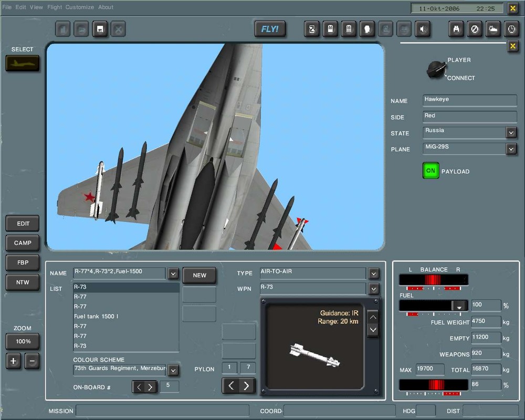The width and height of the screenshot is (525, 420).
Task: Click the aircraft SELECT icon button
Action: 23,64
